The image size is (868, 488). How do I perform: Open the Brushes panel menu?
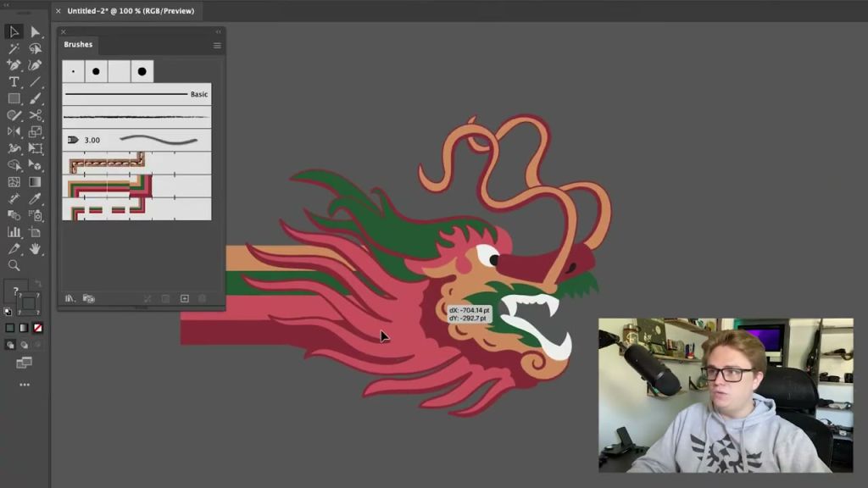[217, 46]
